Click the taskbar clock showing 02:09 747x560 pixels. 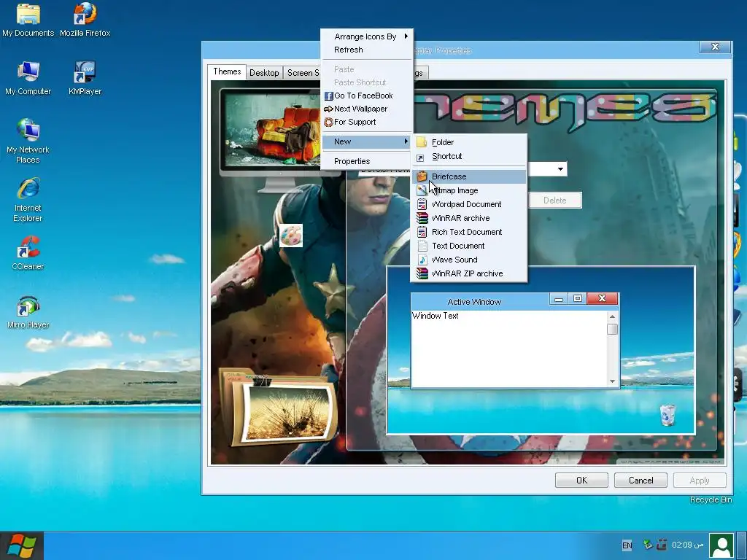tap(687, 545)
